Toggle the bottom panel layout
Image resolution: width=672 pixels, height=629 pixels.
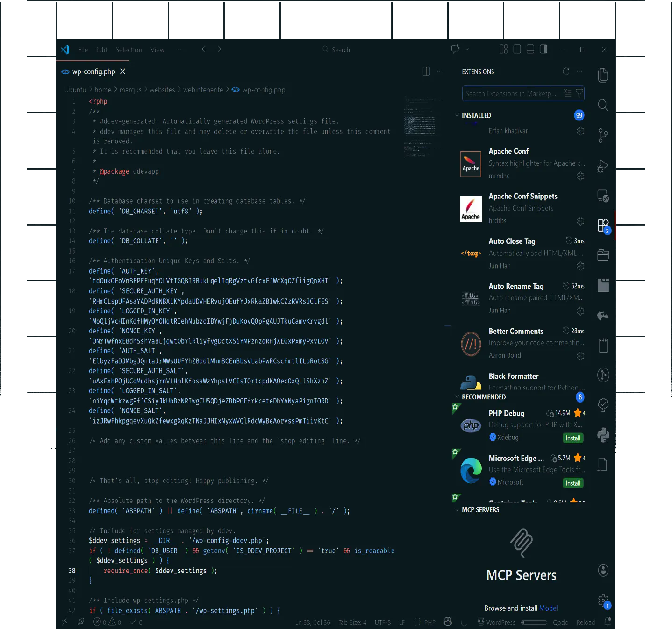530,49
